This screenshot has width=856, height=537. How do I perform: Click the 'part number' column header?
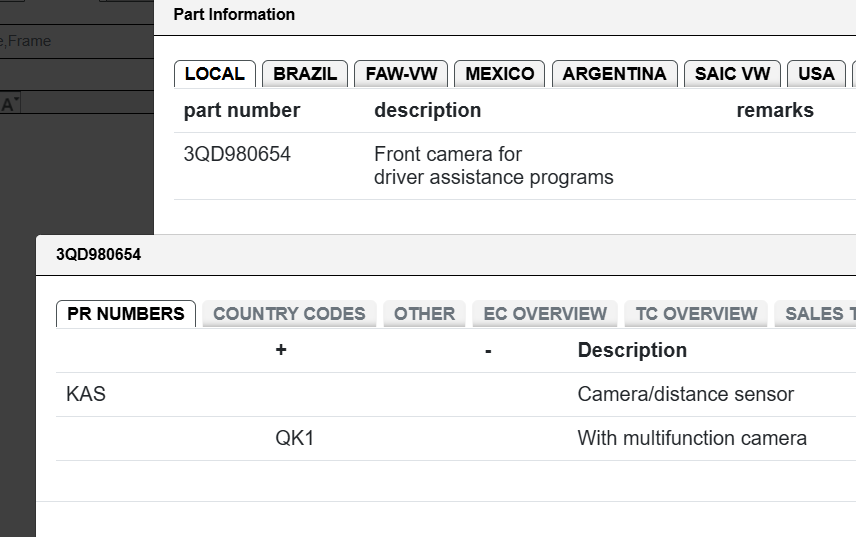click(x=242, y=110)
